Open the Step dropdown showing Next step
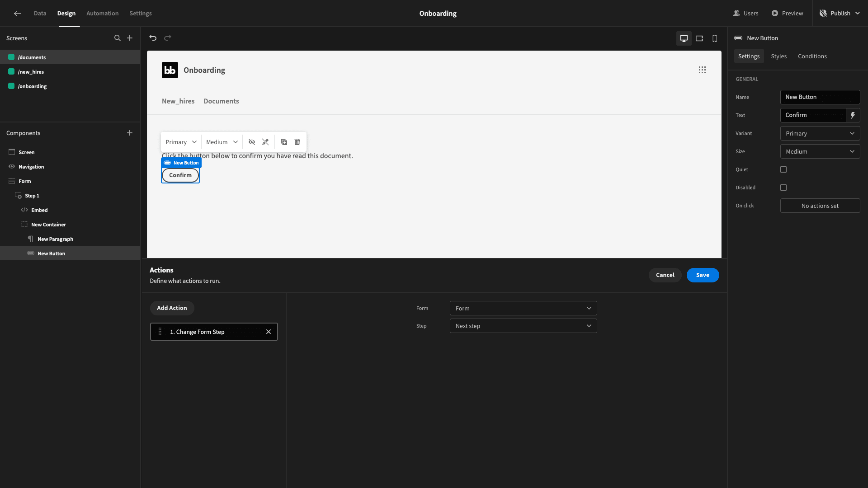The height and width of the screenshot is (488, 868). (x=523, y=326)
